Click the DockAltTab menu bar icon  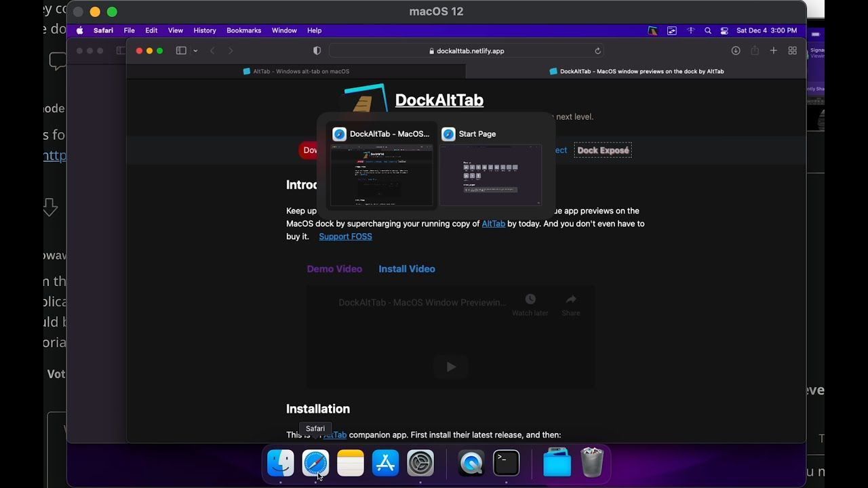click(x=652, y=30)
